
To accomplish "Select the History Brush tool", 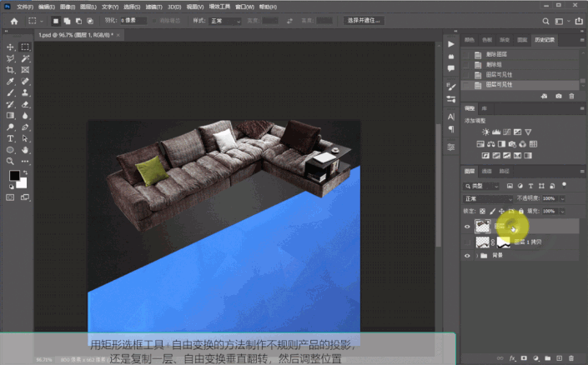I will pyautogui.click(x=10, y=104).
